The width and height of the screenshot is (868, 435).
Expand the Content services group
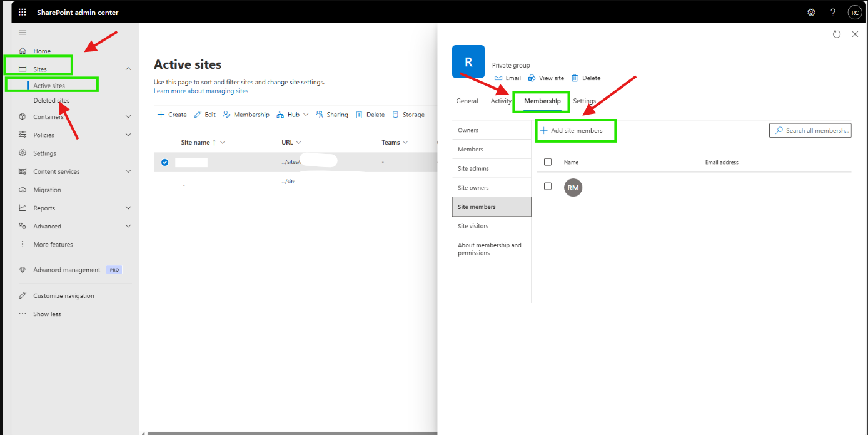pyautogui.click(x=128, y=171)
